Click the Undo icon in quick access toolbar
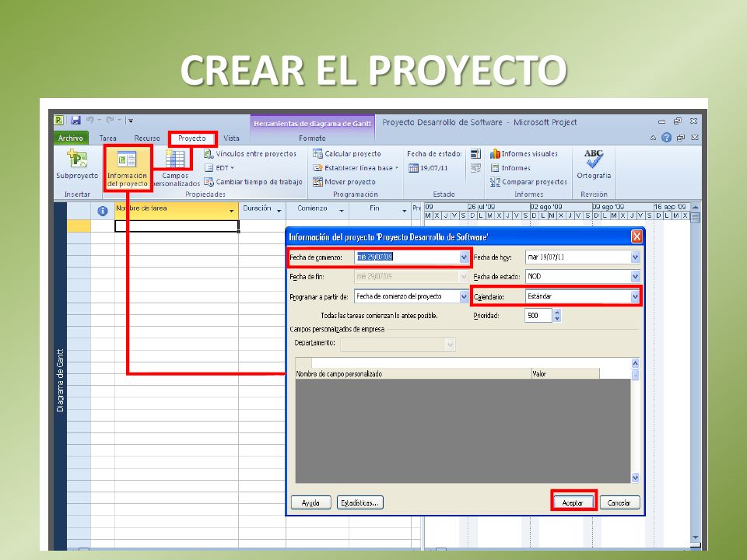Image resolution: width=747 pixels, height=560 pixels. pos(90,120)
